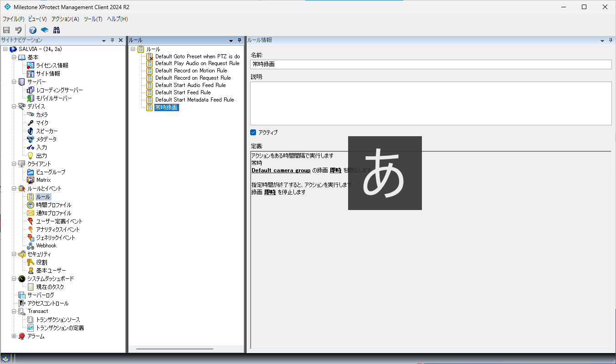Click the ライセンス情報 icon
This screenshot has height=364, width=616.
31,66
